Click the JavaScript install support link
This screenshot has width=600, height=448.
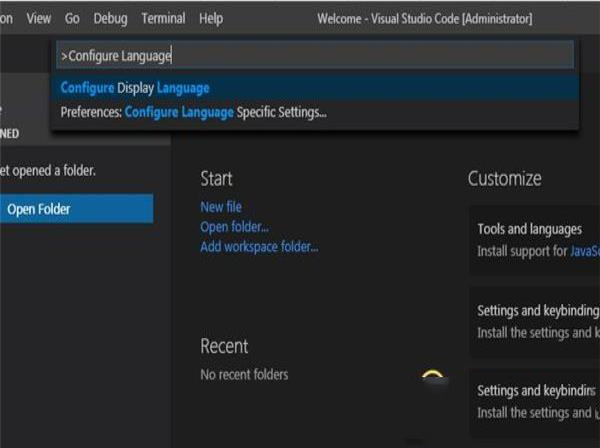point(584,253)
